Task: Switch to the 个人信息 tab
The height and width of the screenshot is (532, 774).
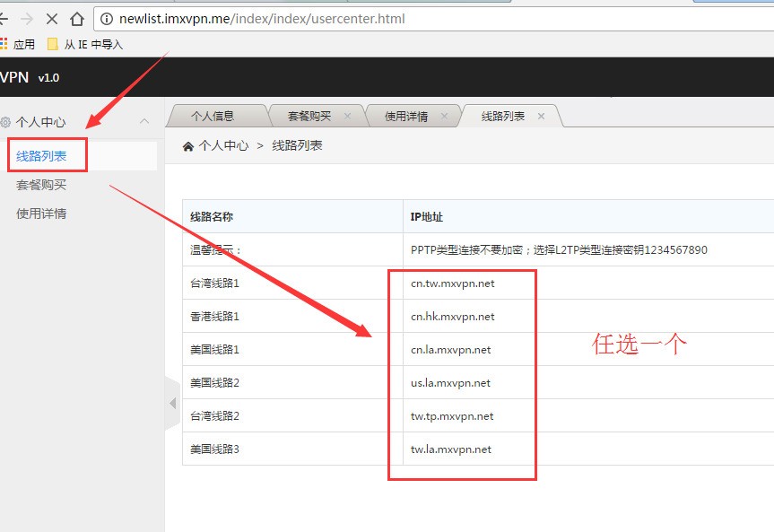Action: pos(215,115)
